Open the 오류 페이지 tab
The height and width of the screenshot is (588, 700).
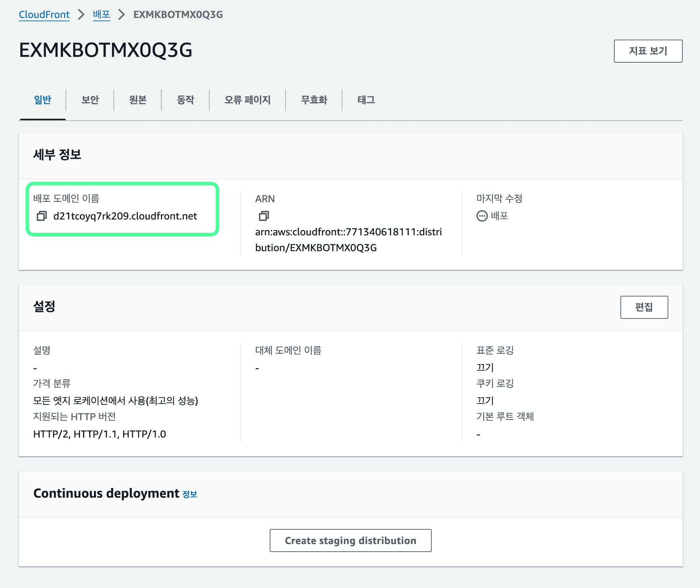[x=247, y=100]
